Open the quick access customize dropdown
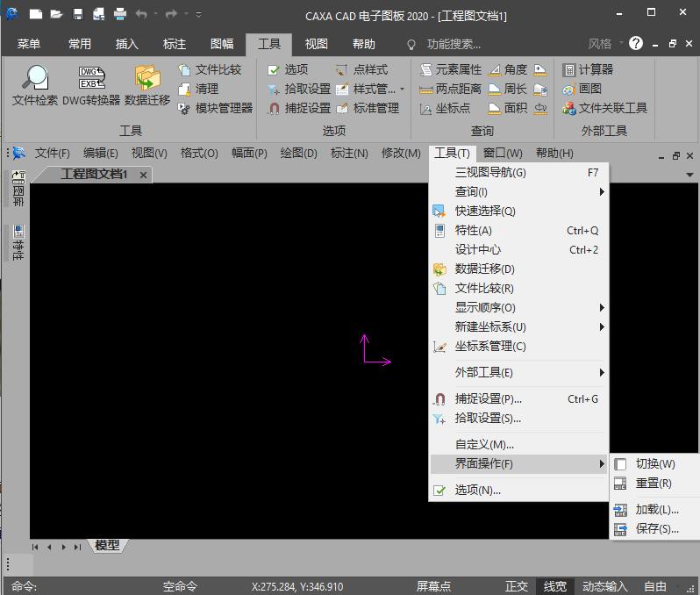This screenshot has height=595, width=700. [x=198, y=15]
